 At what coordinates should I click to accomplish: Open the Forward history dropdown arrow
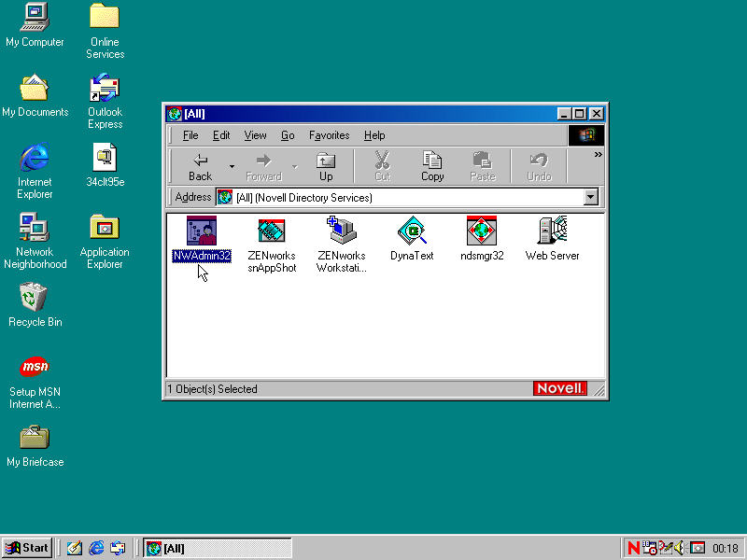pyautogui.click(x=295, y=167)
